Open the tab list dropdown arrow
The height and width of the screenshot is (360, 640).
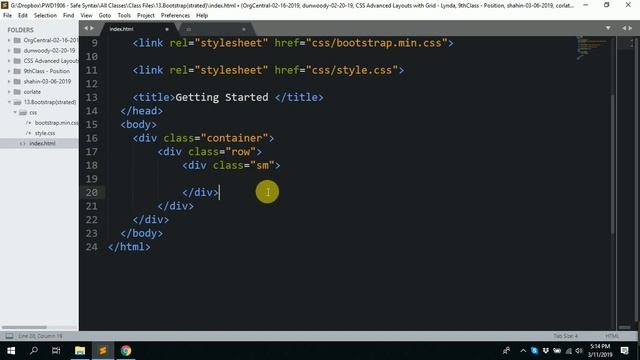[608, 28]
